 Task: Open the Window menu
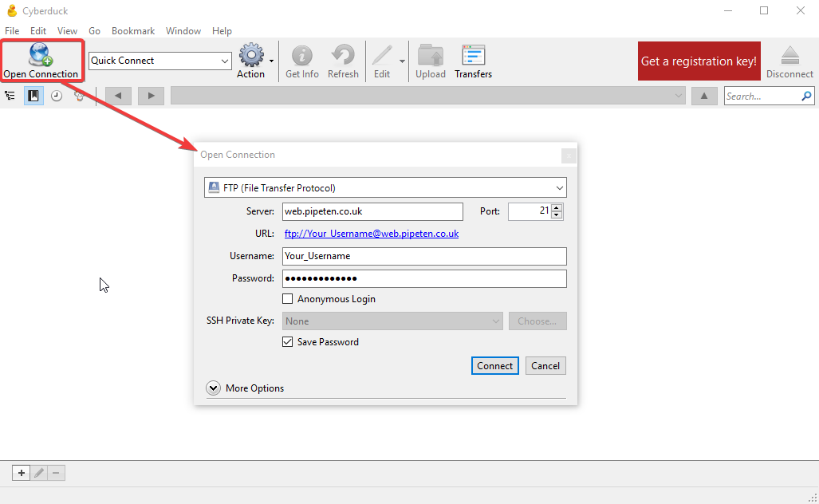pyautogui.click(x=183, y=31)
